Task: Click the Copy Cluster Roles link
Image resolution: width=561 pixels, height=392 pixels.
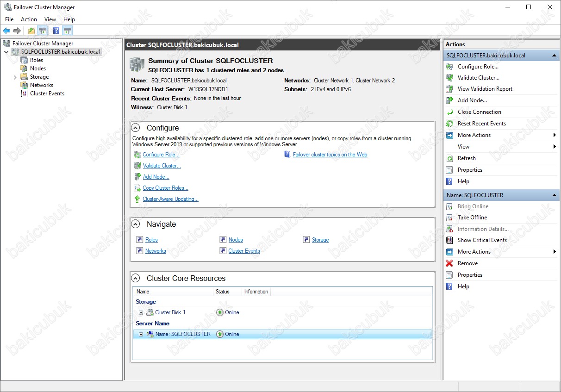Action: 165,188
